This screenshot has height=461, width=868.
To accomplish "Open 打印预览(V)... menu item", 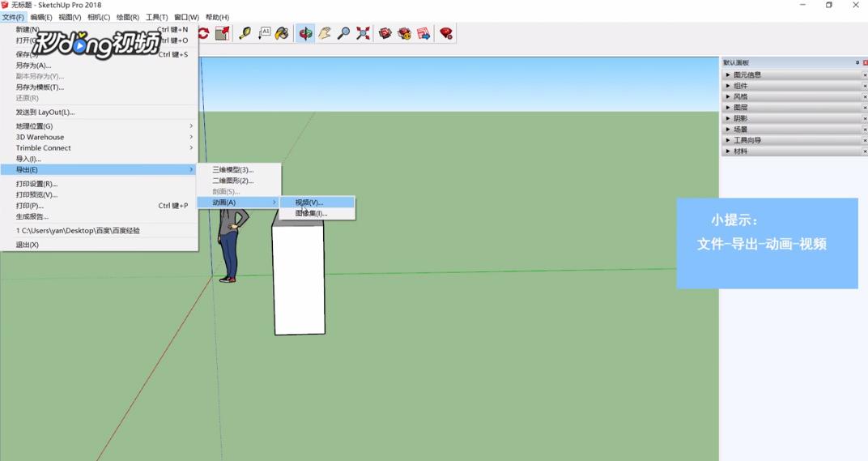I will (x=99, y=194).
